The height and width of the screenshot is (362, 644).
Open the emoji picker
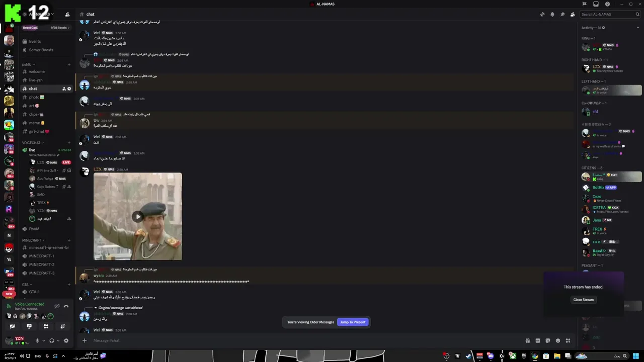tap(558, 340)
